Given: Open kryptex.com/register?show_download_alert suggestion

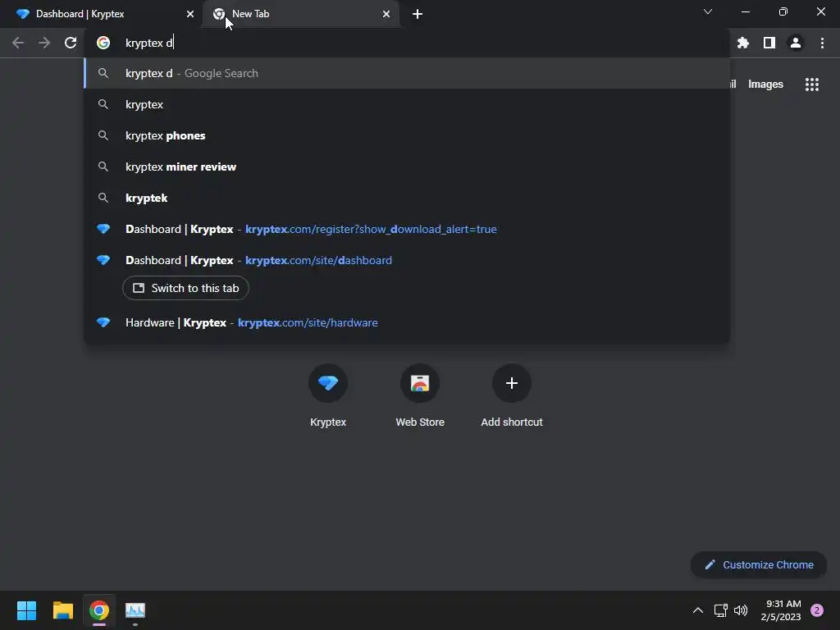Looking at the screenshot, I should point(407,229).
